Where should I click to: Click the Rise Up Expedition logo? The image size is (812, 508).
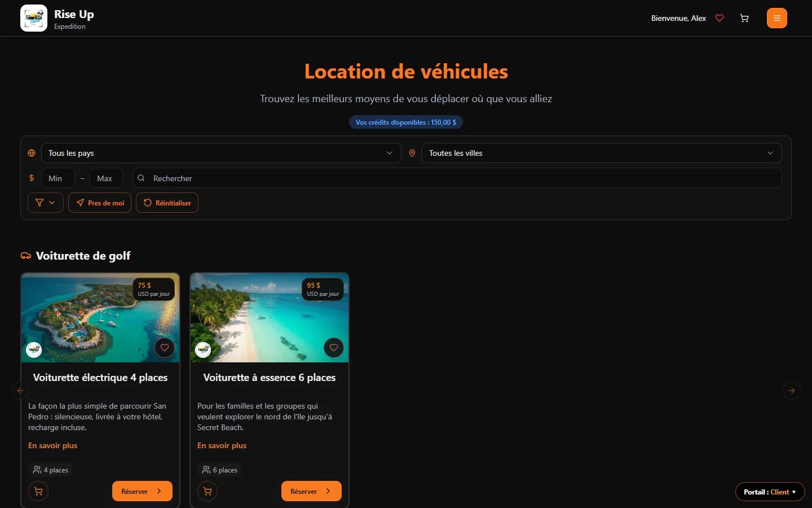coord(34,18)
